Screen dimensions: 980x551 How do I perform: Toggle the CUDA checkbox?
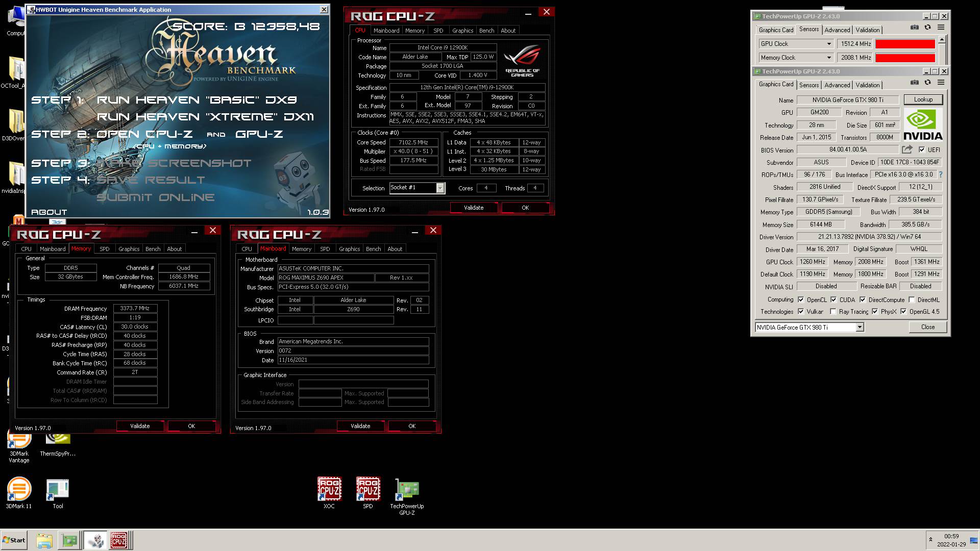(834, 300)
